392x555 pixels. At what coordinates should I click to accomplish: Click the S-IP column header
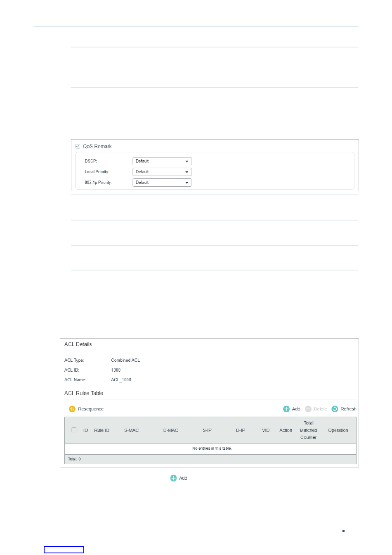(207, 430)
